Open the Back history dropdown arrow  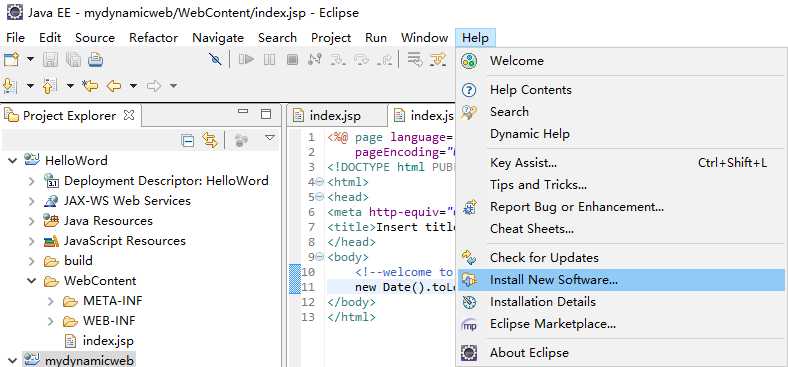(x=133, y=86)
